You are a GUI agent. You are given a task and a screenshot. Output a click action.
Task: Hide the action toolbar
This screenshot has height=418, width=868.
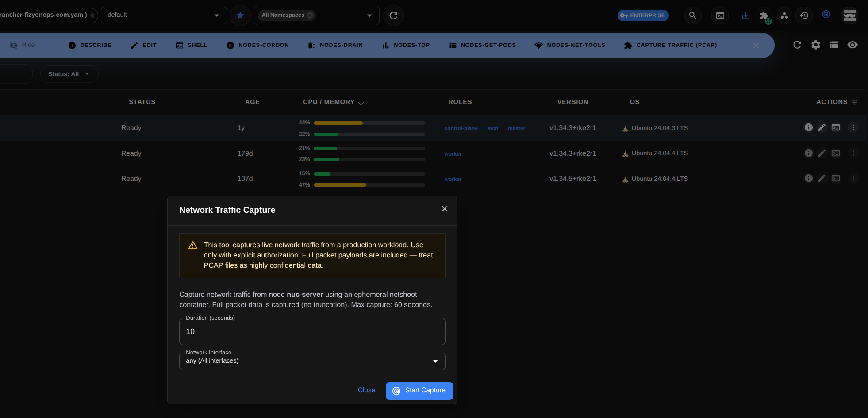[22, 45]
